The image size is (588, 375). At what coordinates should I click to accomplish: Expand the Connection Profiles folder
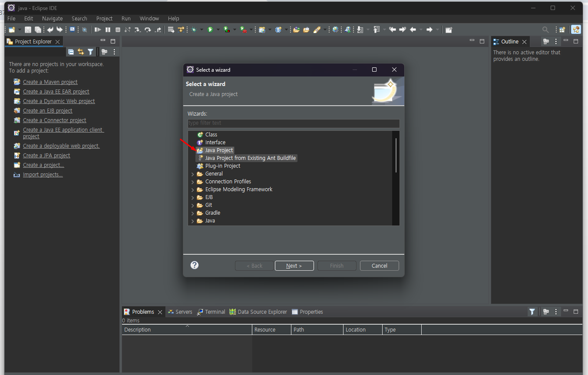(193, 182)
